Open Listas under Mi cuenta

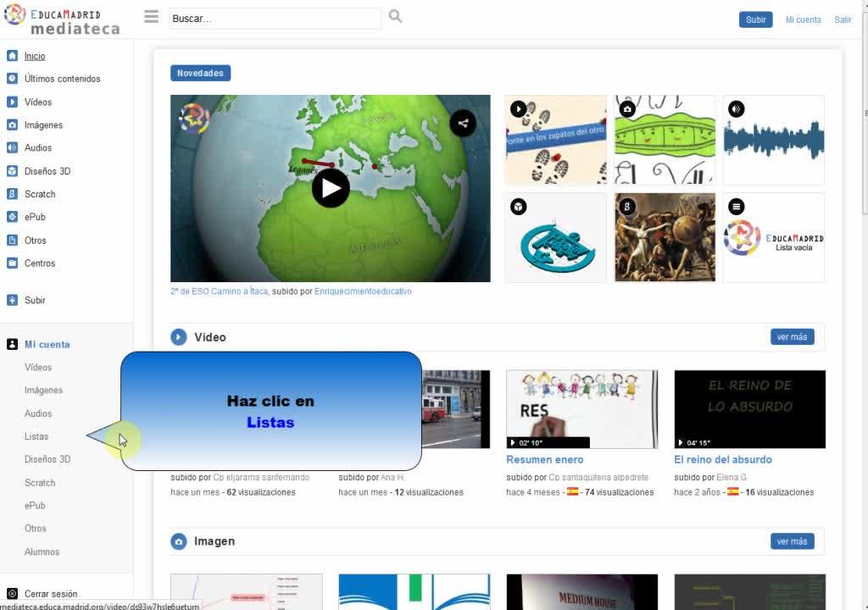click(x=36, y=436)
